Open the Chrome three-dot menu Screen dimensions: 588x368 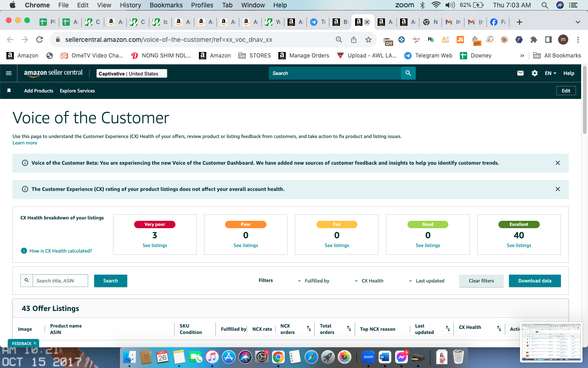click(x=578, y=40)
